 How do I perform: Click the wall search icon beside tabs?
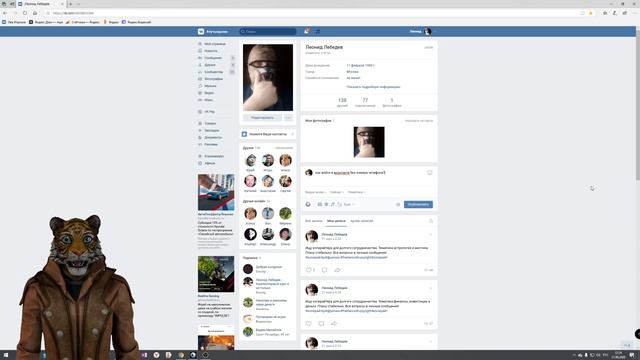point(431,221)
